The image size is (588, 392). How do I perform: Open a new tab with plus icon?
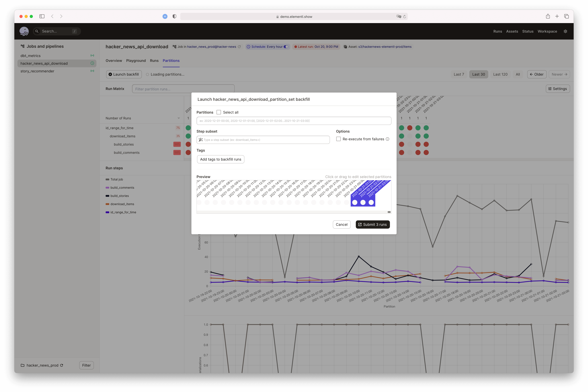(557, 16)
